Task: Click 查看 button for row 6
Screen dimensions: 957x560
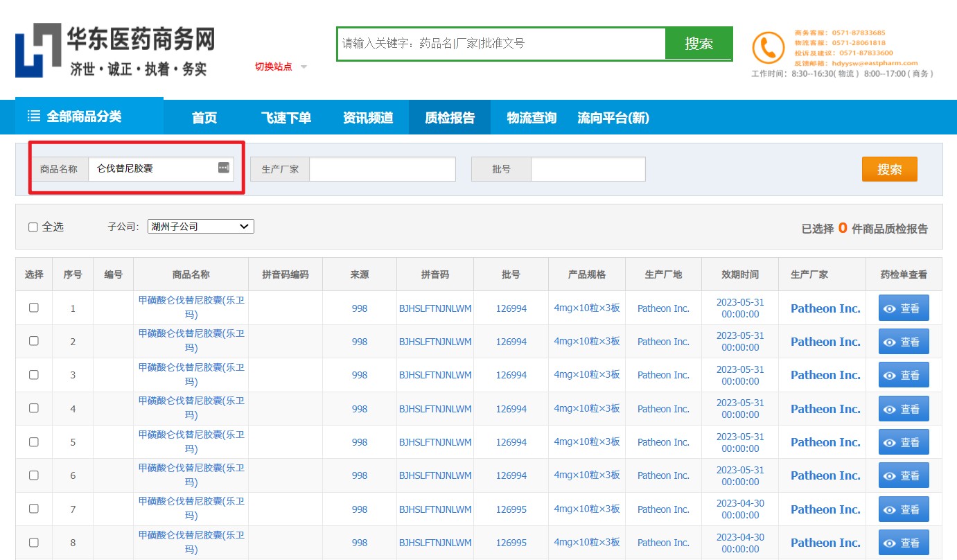Action: pyautogui.click(x=904, y=475)
